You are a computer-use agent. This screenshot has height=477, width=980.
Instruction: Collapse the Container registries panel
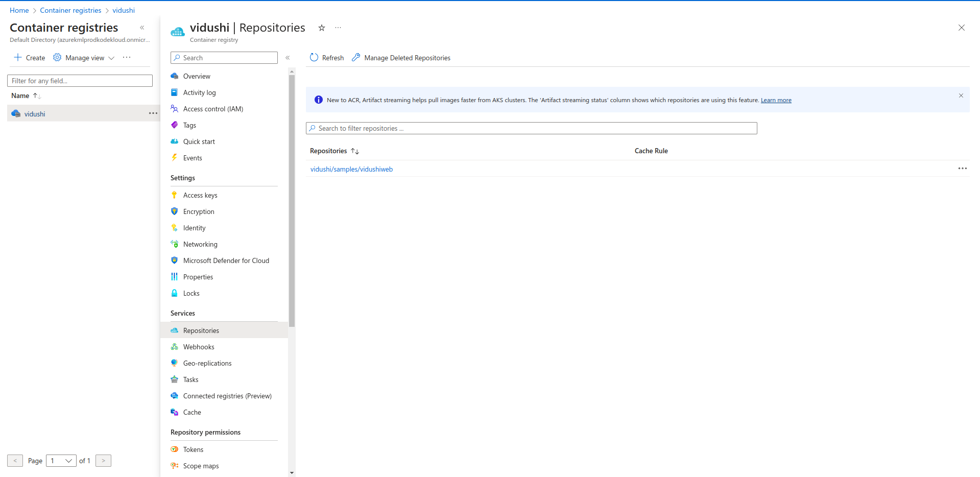coord(142,28)
